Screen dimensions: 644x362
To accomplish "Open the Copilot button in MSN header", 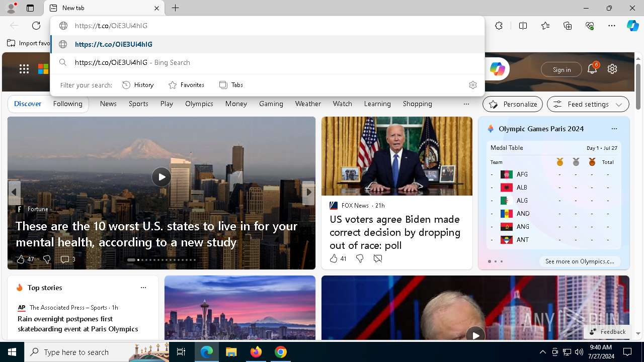I will click(x=497, y=69).
